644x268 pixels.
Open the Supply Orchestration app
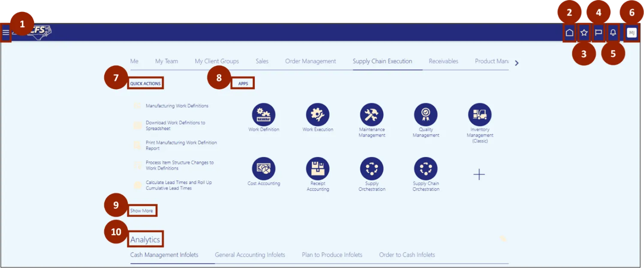click(372, 169)
